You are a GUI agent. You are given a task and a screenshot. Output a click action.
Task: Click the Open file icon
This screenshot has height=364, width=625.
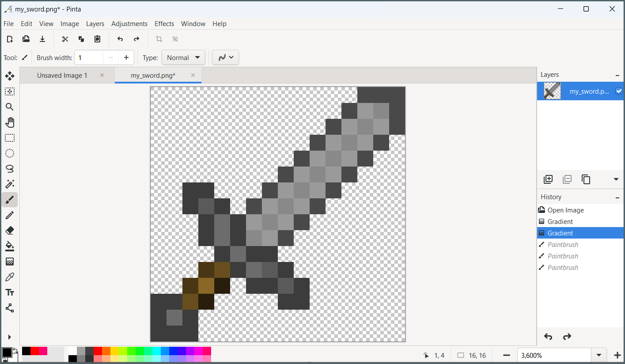point(26,39)
